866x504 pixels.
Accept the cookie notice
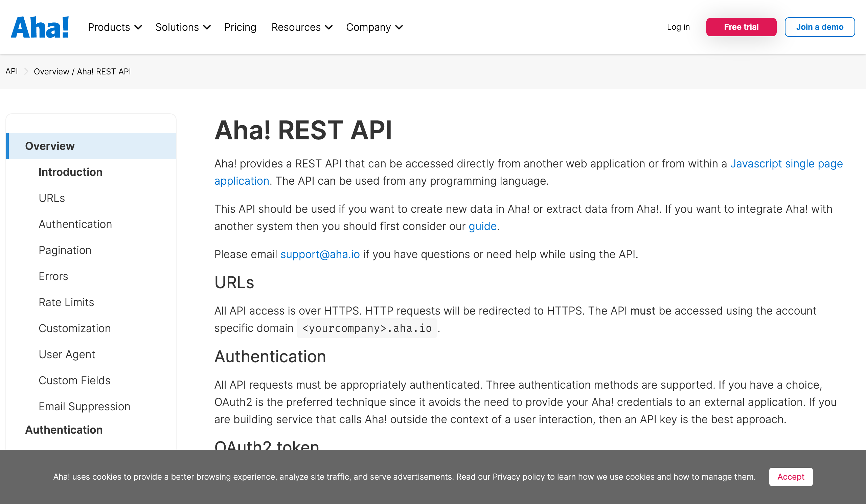(x=791, y=476)
